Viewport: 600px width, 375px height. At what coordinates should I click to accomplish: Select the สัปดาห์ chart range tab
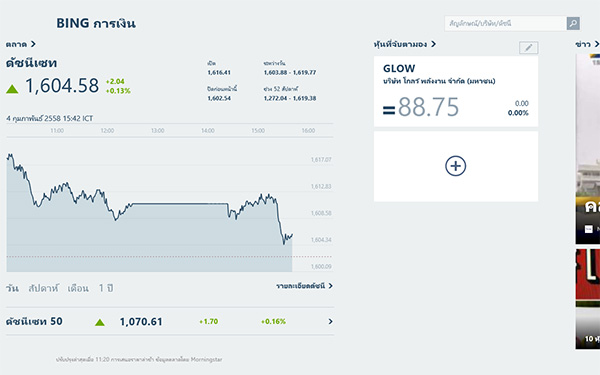[44, 288]
